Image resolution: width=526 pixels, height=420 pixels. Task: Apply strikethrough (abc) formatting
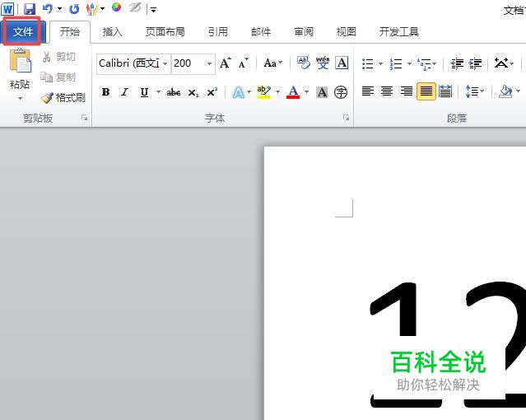[174, 92]
